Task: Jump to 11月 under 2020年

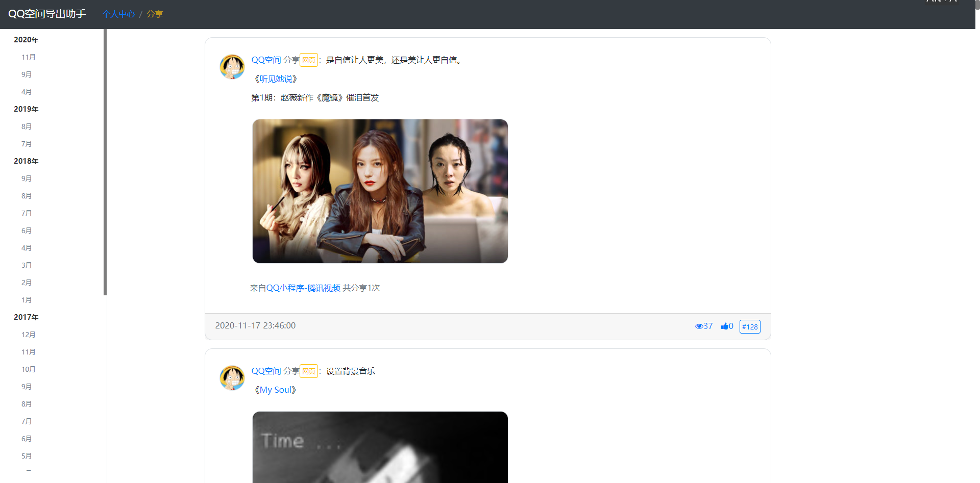Action: pos(29,57)
